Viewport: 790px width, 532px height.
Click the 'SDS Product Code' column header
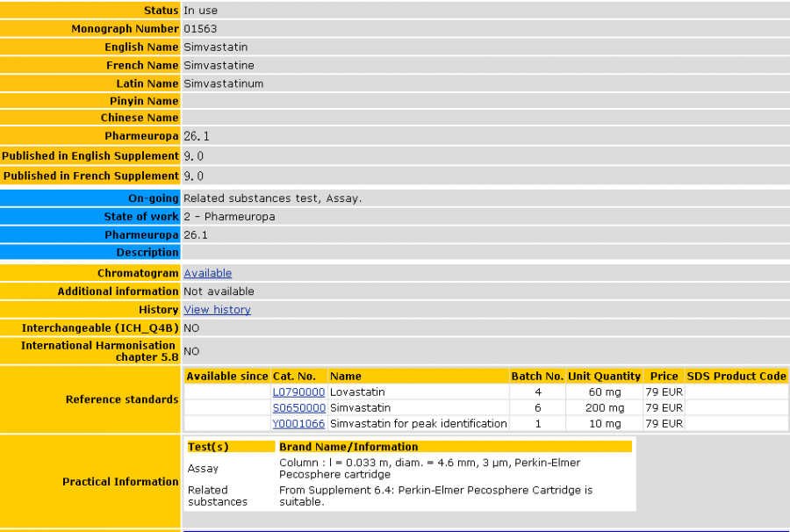tap(736, 377)
